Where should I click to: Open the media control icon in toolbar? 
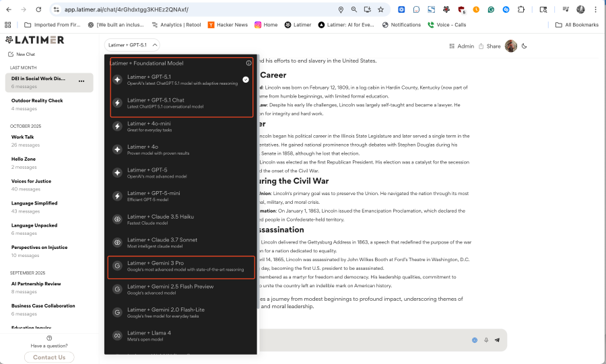566,9
